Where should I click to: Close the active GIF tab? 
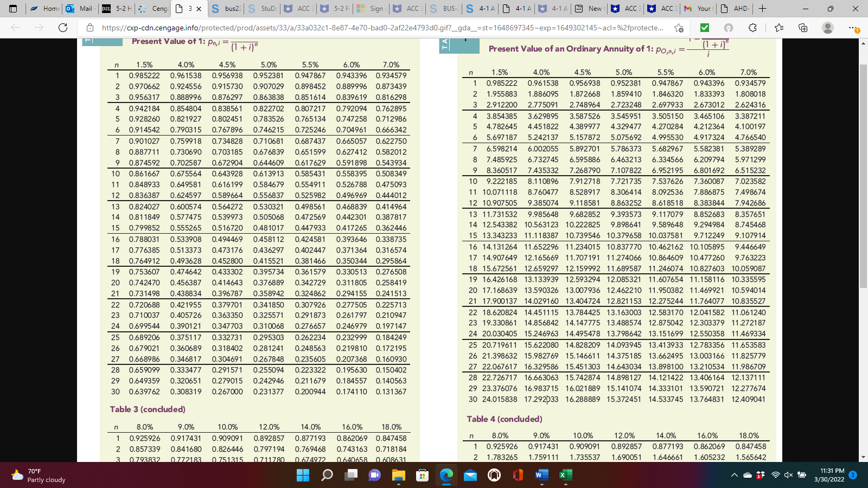pyautogui.click(x=199, y=9)
